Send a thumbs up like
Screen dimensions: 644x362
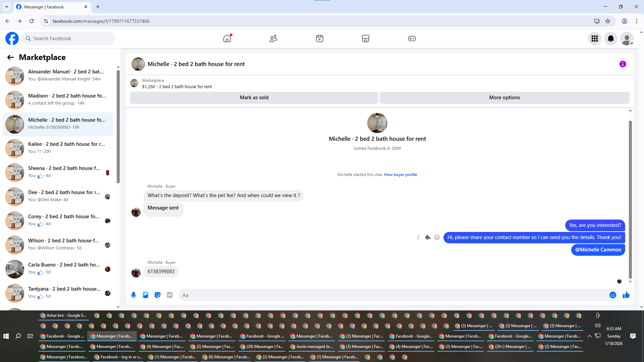[x=626, y=295]
